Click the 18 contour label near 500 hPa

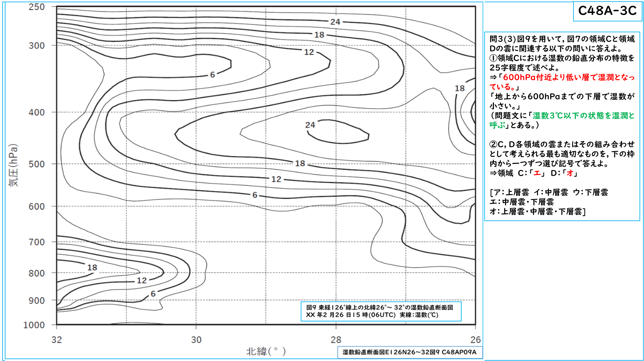(x=300, y=163)
